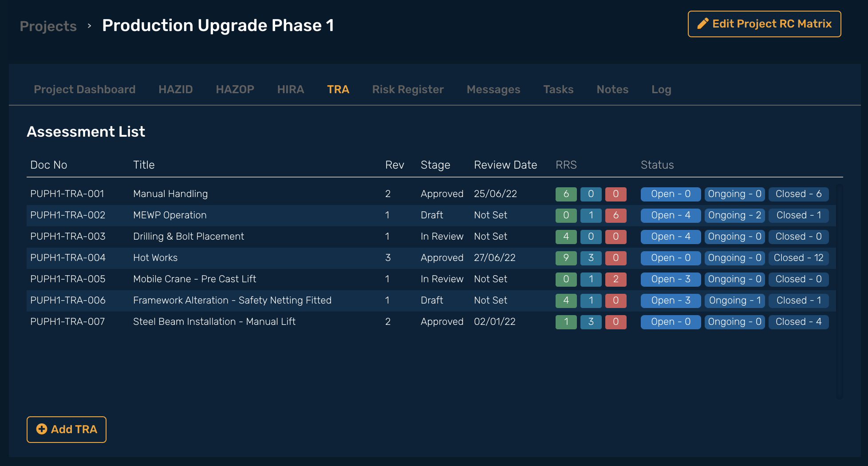
Task: Go to the Project Dashboard tab
Action: coord(84,89)
